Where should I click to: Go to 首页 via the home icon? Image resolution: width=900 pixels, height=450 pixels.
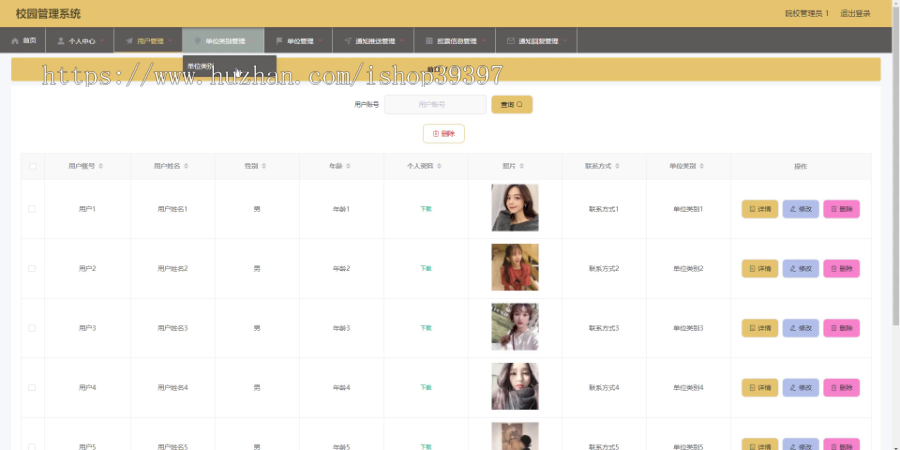[15, 41]
